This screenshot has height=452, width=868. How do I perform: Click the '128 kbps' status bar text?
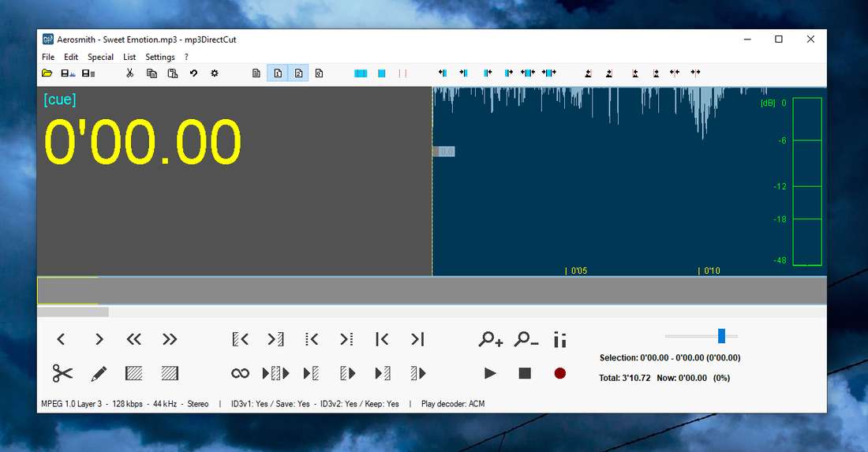(127, 404)
